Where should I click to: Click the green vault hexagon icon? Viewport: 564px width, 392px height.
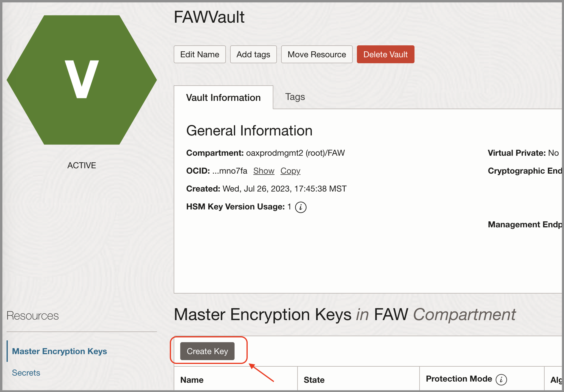click(x=81, y=80)
